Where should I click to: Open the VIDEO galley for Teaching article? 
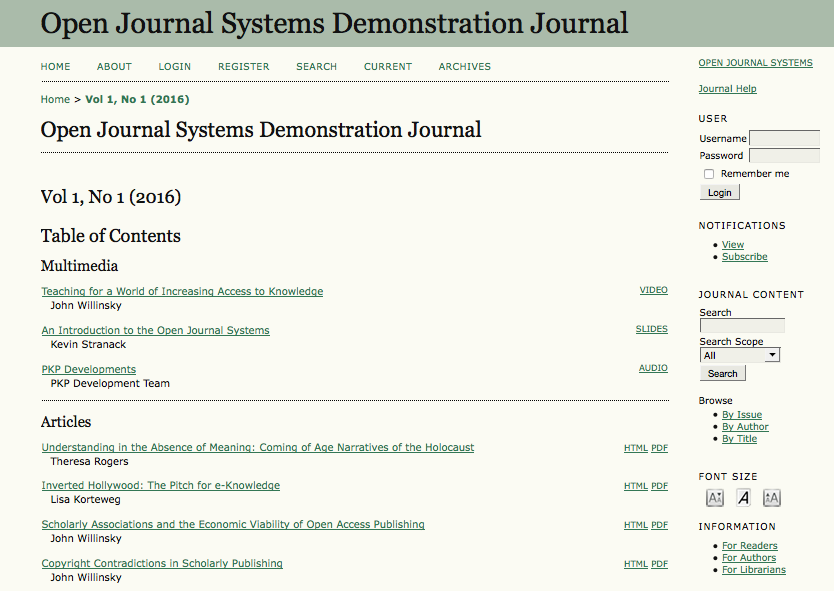pyautogui.click(x=653, y=291)
